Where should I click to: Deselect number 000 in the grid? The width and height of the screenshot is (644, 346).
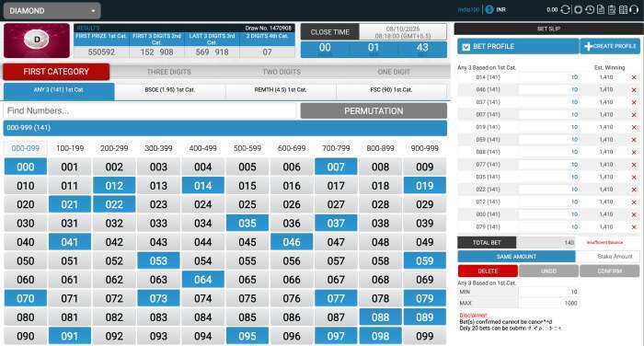pyautogui.click(x=26, y=167)
